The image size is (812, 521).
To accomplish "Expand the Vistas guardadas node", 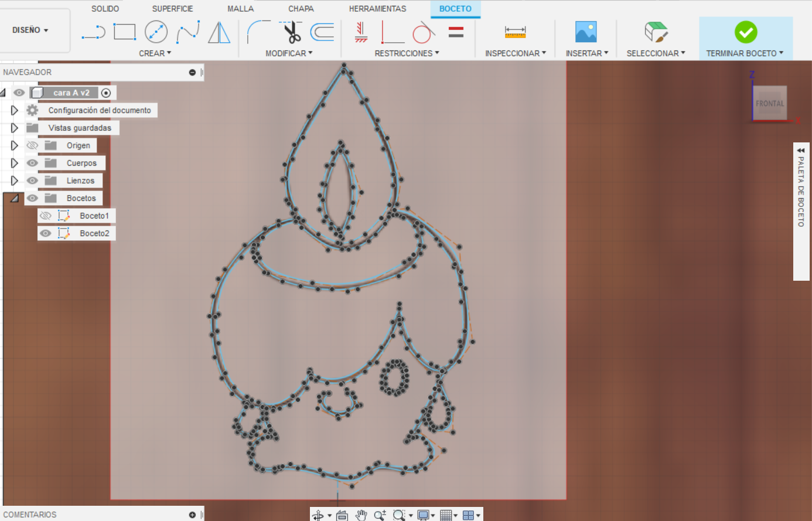I will pyautogui.click(x=15, y=128).
